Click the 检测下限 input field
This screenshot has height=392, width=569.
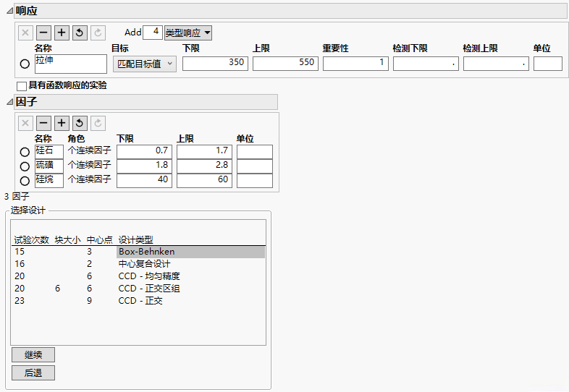tap(426, 64)
